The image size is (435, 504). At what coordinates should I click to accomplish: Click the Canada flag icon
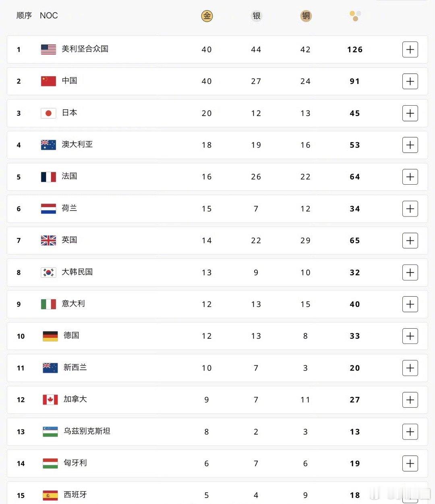point(50,400)
